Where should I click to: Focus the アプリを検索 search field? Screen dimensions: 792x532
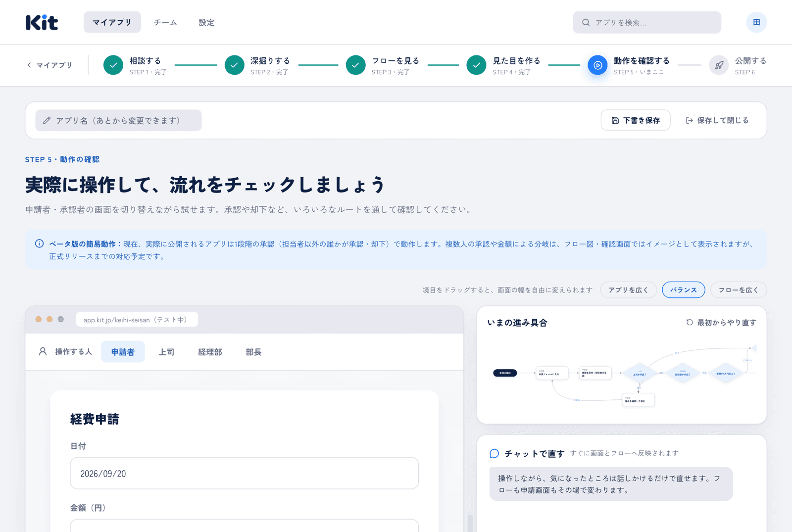(647, 22)
